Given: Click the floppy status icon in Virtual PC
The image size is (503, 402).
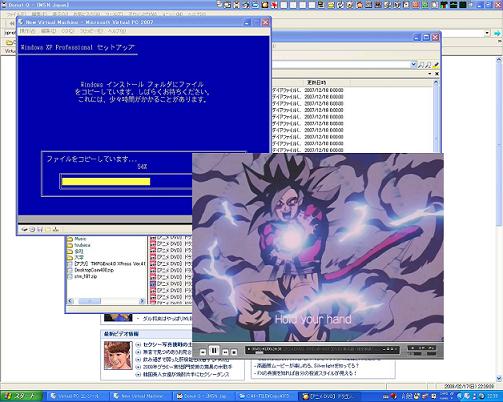Looking at the screenshot, I should pyautogui.click(x=40, y=229).
